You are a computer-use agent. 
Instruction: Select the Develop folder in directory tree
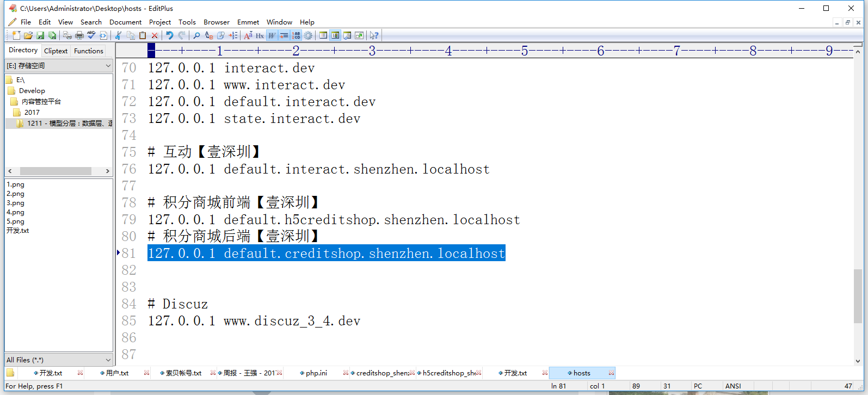coord(32,91)
